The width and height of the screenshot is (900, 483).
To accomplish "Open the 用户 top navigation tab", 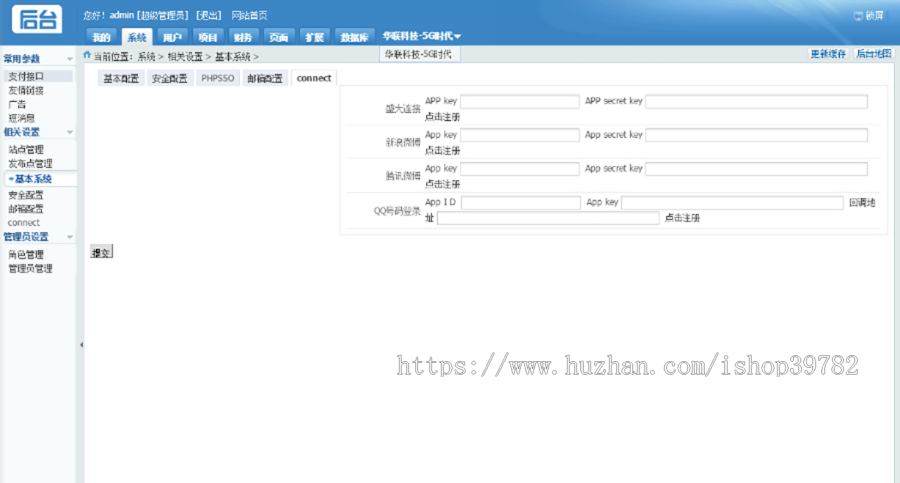I will coord(172,37).
